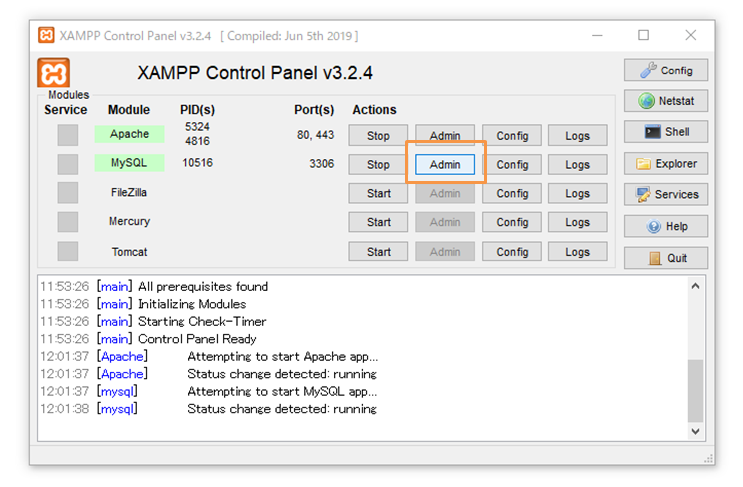The width and height of the screenshot is (743, 487).
Task: Click log line "Attempting to start Apache app..."
Action: [283, 356]
